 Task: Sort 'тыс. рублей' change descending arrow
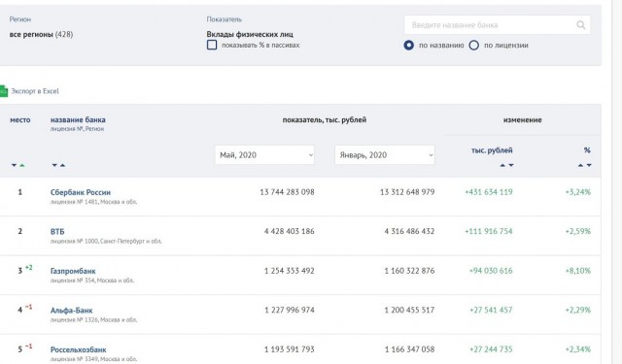click(511, 165)
